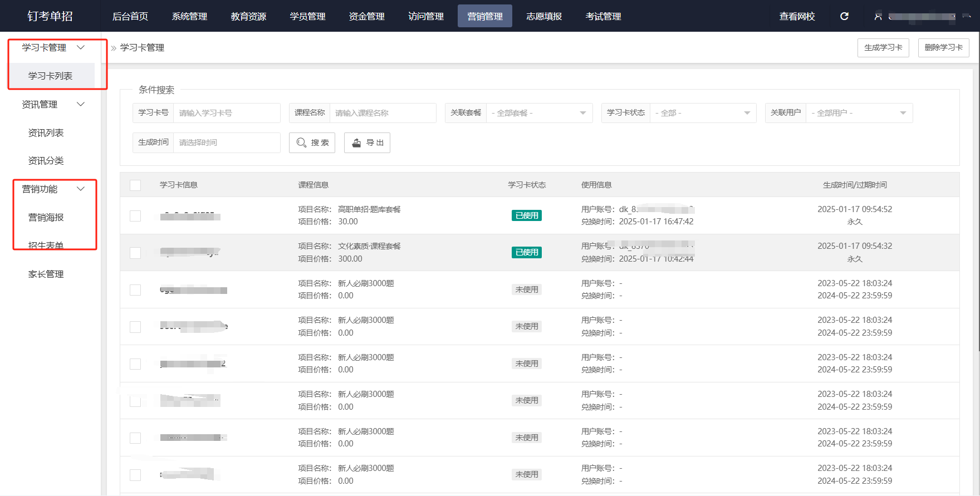
Task: Click the magnifier search button
Action: tap(312, 143)
